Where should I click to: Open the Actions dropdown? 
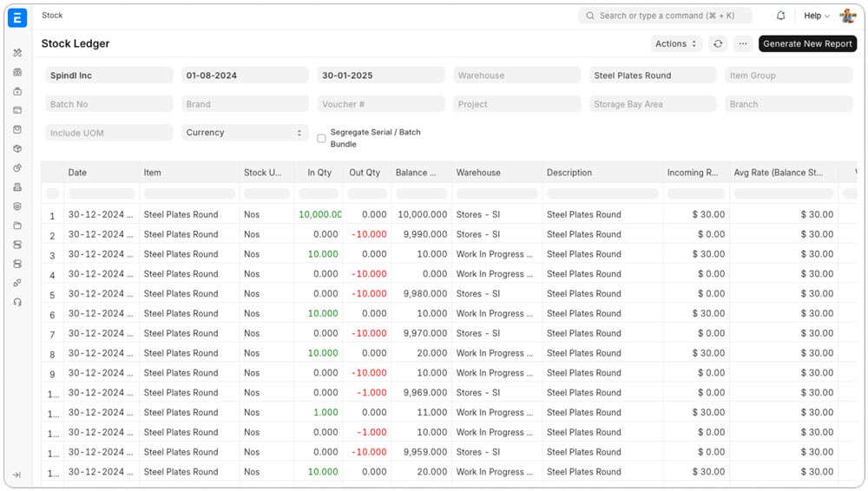click(x=676, y=43)
